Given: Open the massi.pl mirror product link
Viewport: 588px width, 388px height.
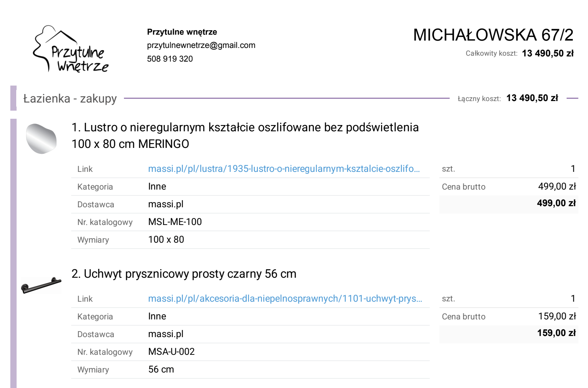Looking at the screenshot, I should tap(284, 169).
